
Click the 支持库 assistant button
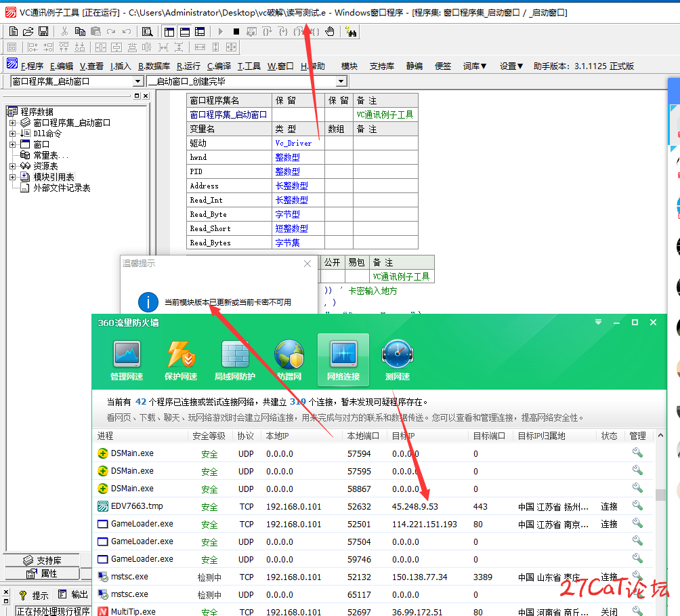(x=382, y=66)
